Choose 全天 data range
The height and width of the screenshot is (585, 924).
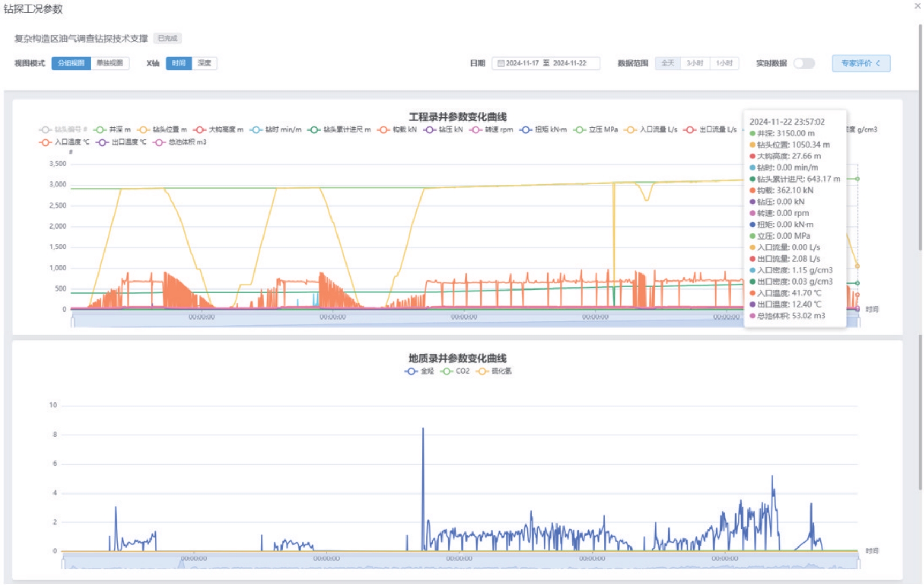[x=667, y=63]
